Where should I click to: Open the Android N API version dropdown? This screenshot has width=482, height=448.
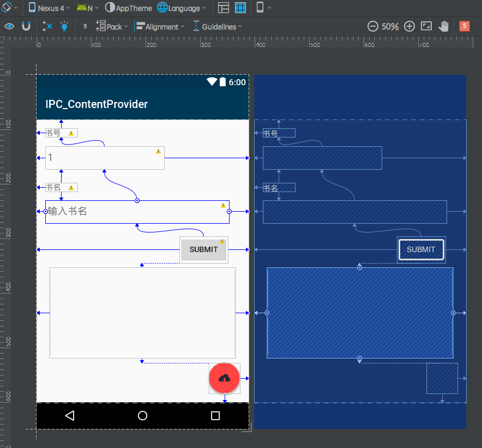pos(88,8)
